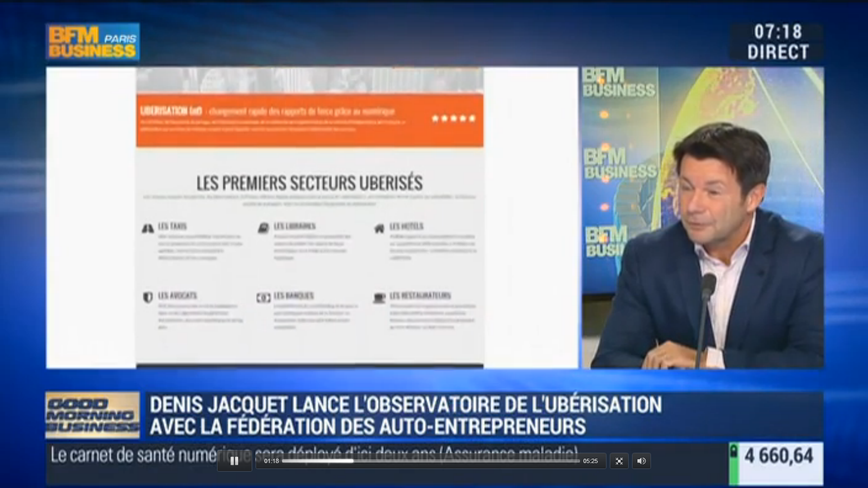Pause the video playback
The width and height of the screenshot is (868, 488).
click(x=234, y=461)
